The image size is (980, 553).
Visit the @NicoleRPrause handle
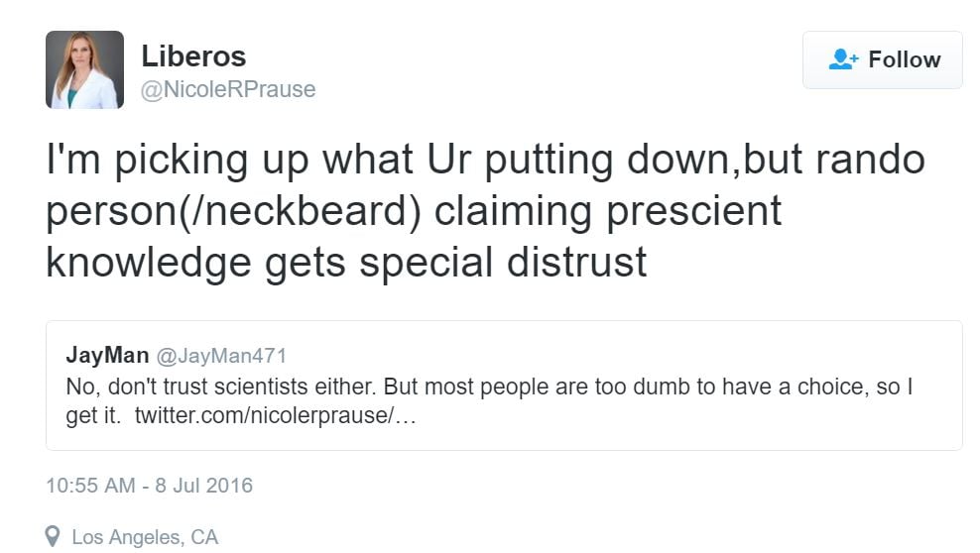pyautogui.click(x=228, y=89)
